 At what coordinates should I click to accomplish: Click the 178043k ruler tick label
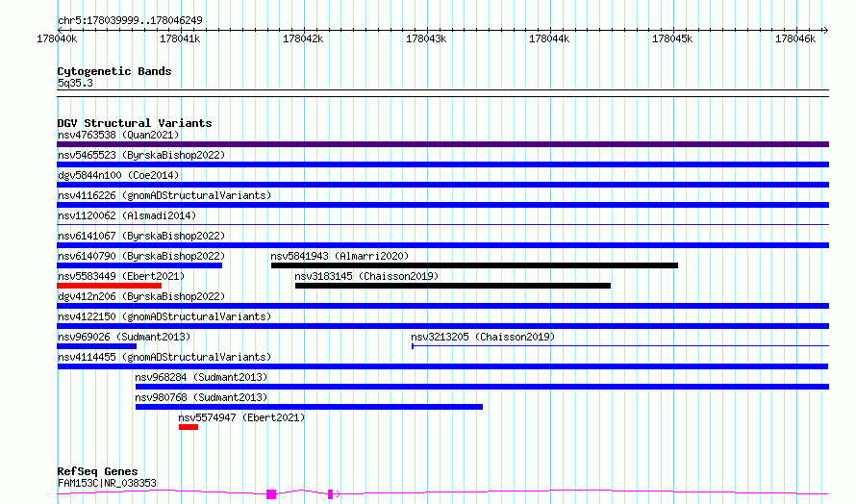tap(426, 38)
